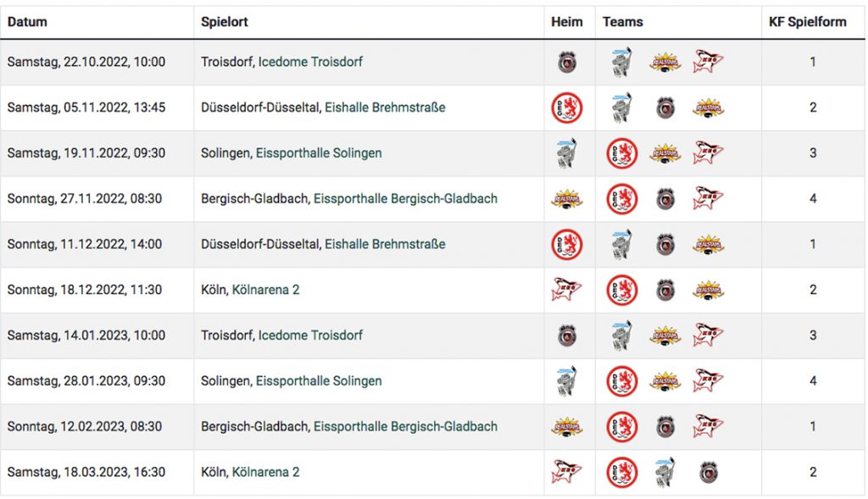Click the DEG logo in the 18.03.2023 teams

tap(622, 472)
